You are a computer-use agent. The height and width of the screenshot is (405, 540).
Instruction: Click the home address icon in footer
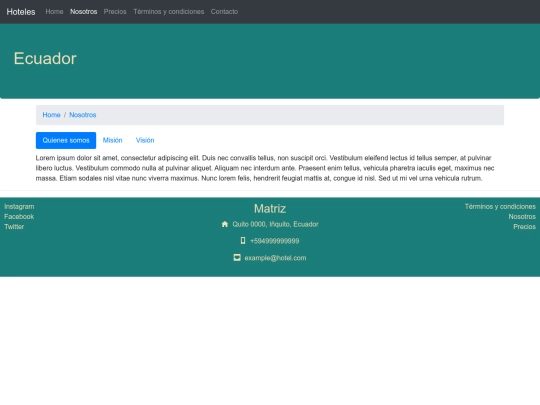tap(225, 224)
